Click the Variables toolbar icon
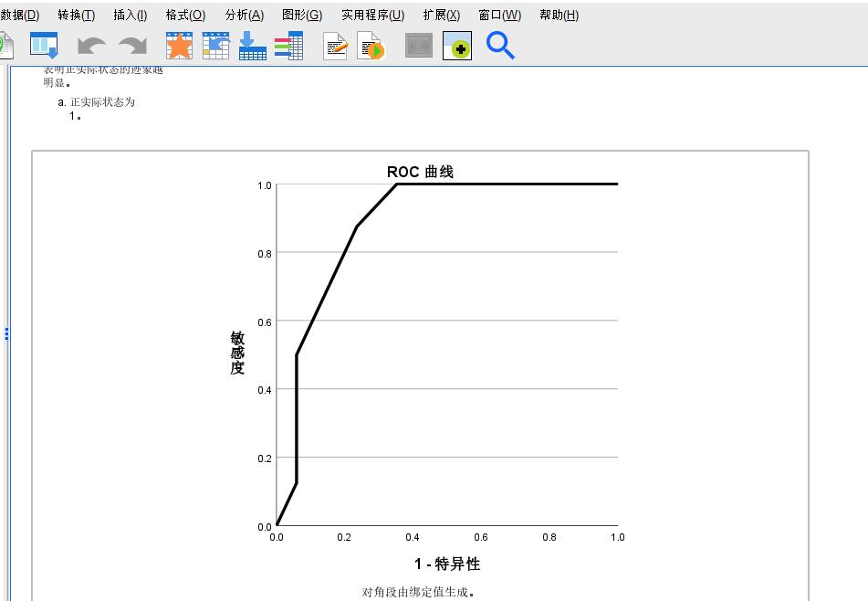This screenshot has width=868, height=601. coord(289,45)
